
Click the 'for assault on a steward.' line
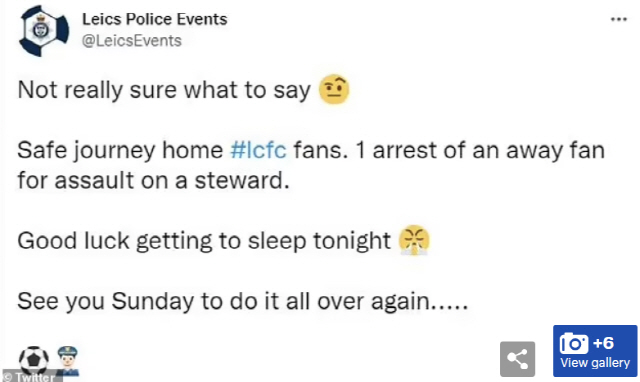click(x=153, y=180)
